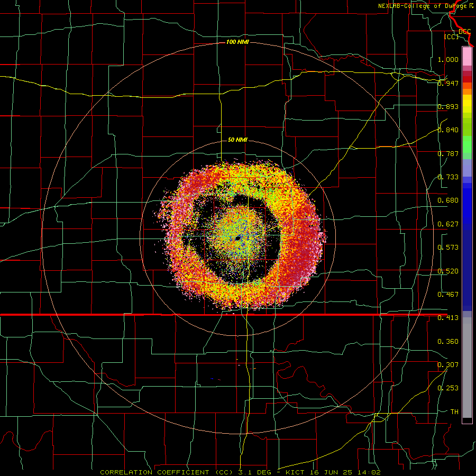This screenshot has height=476, width=476.
Task: Click the TH threshold label on scale
Action: click(454, 412)
